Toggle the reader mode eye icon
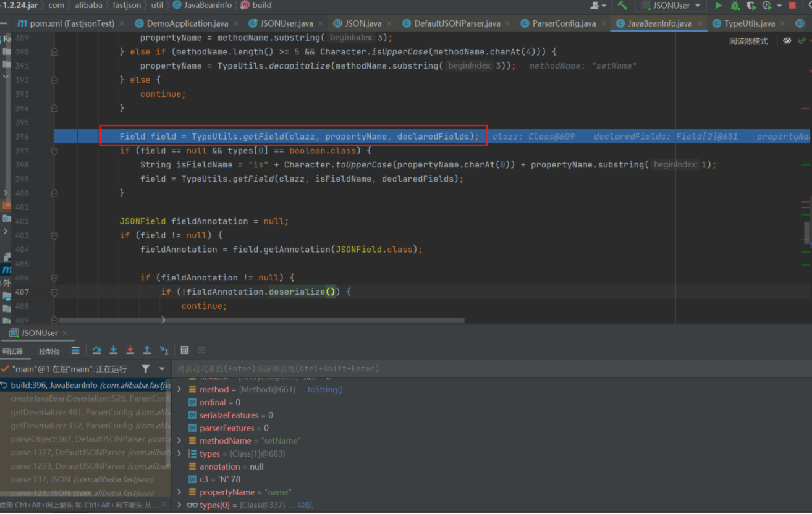 click(x=787, y=41)
